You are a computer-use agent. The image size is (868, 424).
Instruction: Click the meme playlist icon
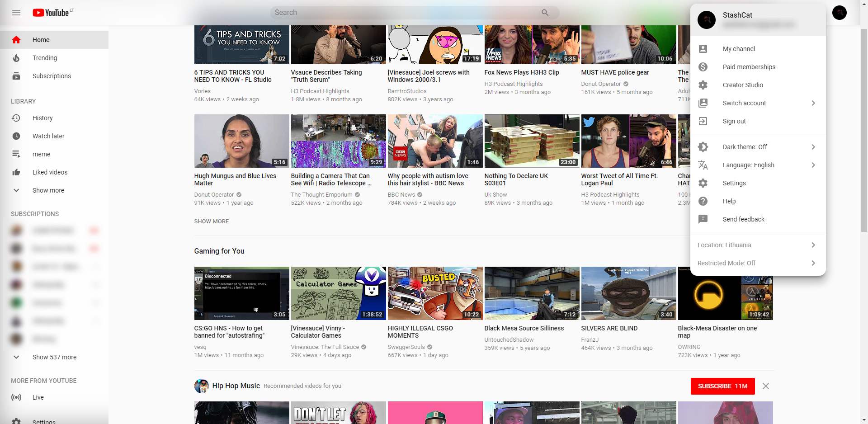click(x=16, y=154)
